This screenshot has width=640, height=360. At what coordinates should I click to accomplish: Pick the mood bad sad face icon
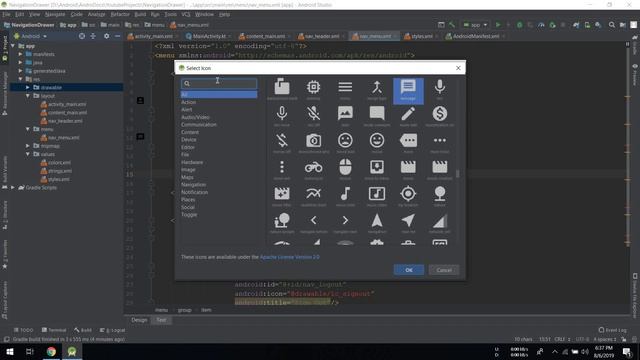click(x=345, y=140)
